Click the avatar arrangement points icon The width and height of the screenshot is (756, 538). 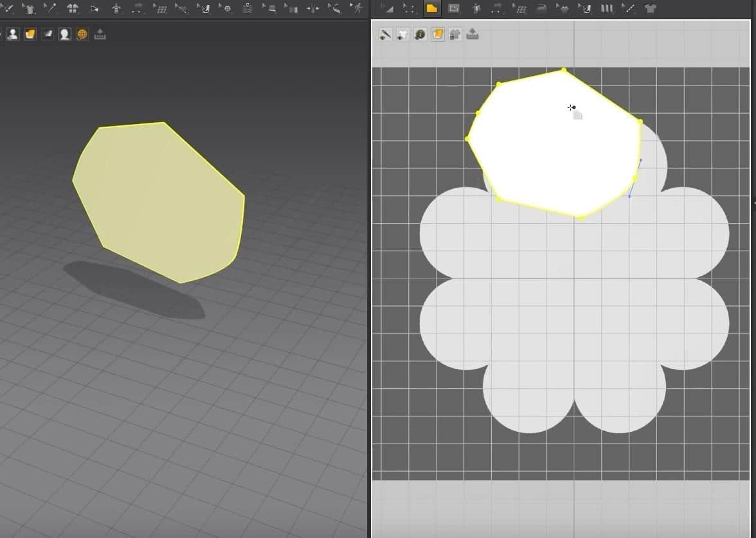pyautogui.click(x=116, y=8)
